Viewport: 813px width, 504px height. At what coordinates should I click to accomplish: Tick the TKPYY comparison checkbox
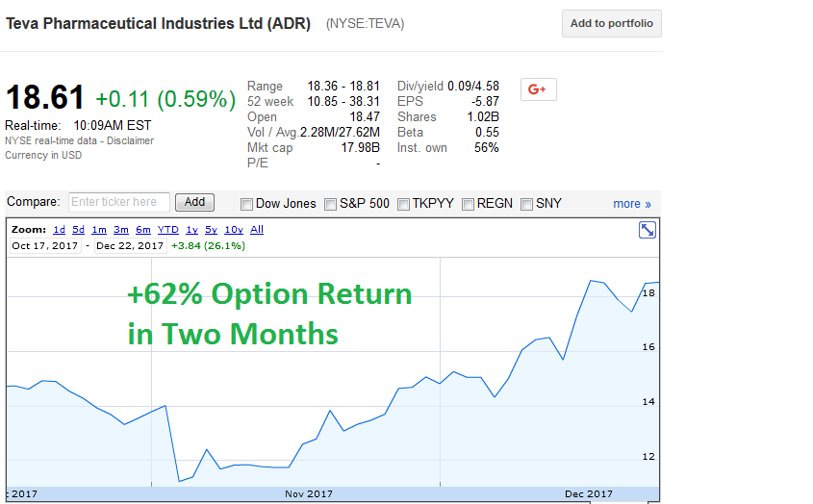coord(404,204)
